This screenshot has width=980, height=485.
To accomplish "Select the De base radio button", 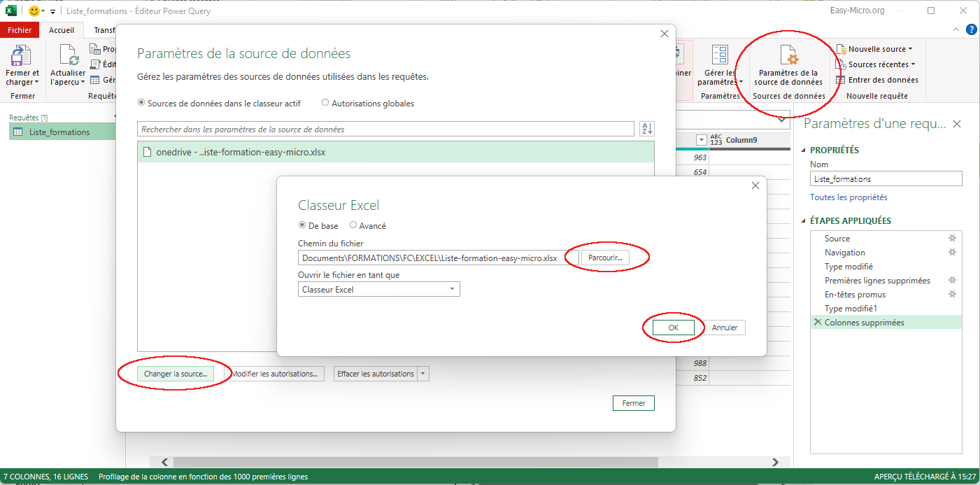I will pos(302,226).
